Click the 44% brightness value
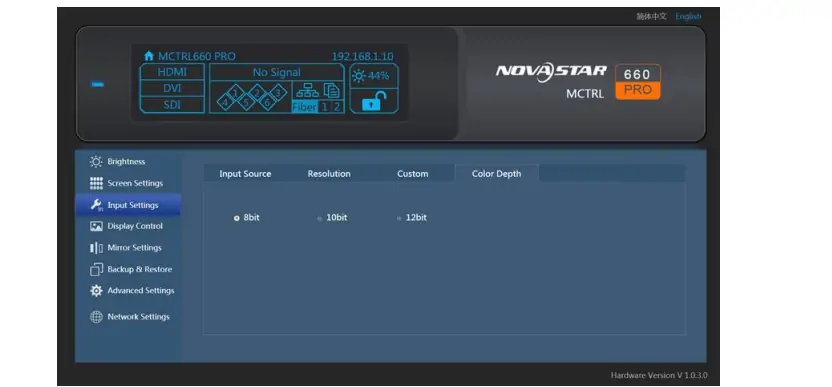Viewport: 832px width, 387px height. click(x=379, y=76)
